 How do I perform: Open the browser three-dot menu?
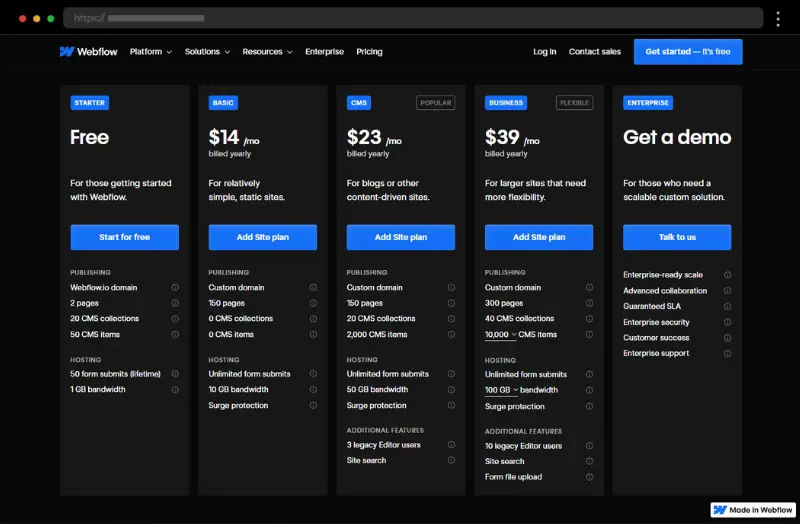(778, 19)
